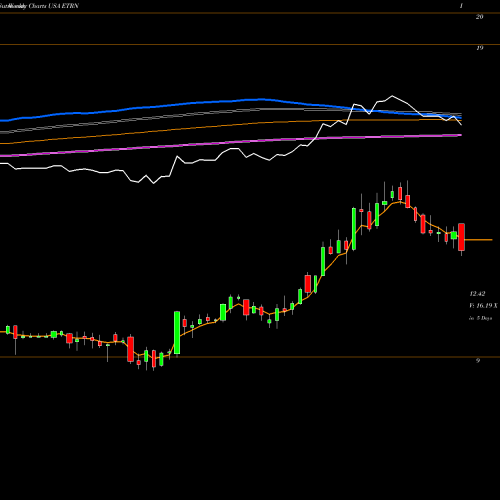The image size is (500, 500).
Task: Click the price axis label 9
Action: click(478, 360)
